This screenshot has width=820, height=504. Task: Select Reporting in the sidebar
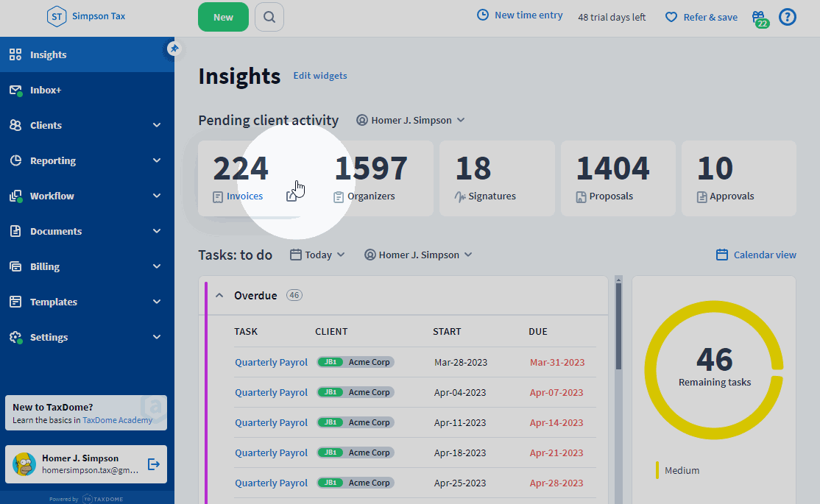(87, 160)
